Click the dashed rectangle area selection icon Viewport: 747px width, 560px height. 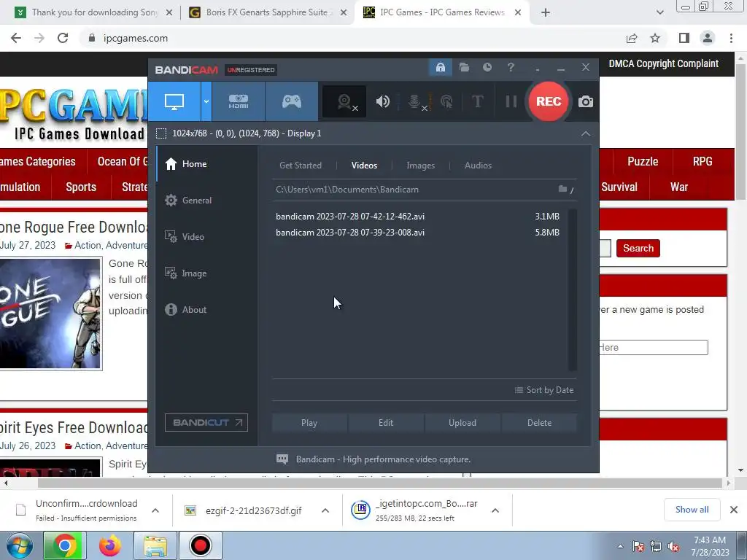161,133
